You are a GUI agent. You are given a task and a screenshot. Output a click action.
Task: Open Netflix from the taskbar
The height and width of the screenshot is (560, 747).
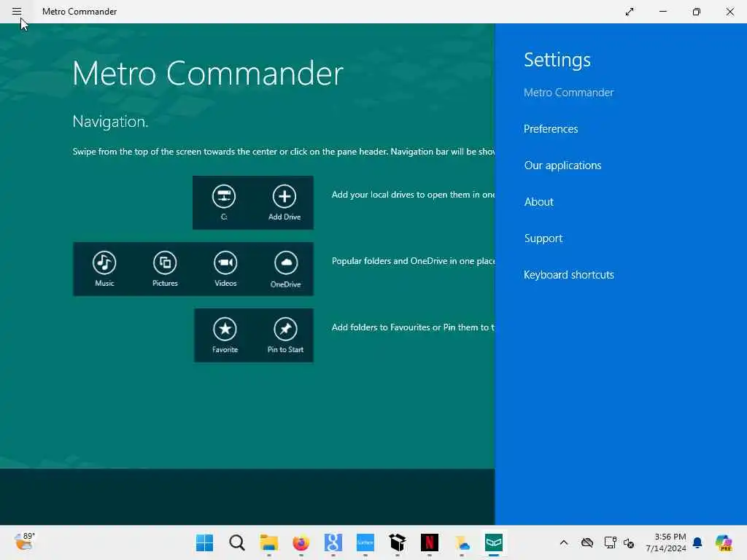pos(429,542)
